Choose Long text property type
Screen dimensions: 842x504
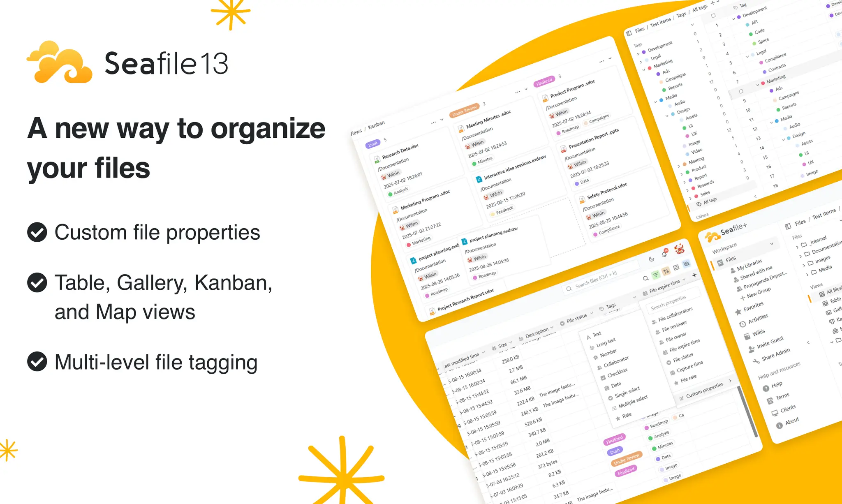603,343
